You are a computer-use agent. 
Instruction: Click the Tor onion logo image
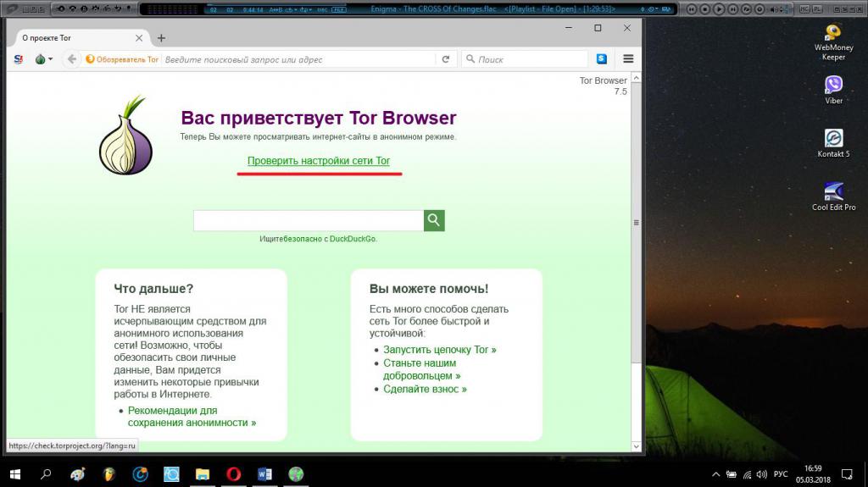point(125,135)
